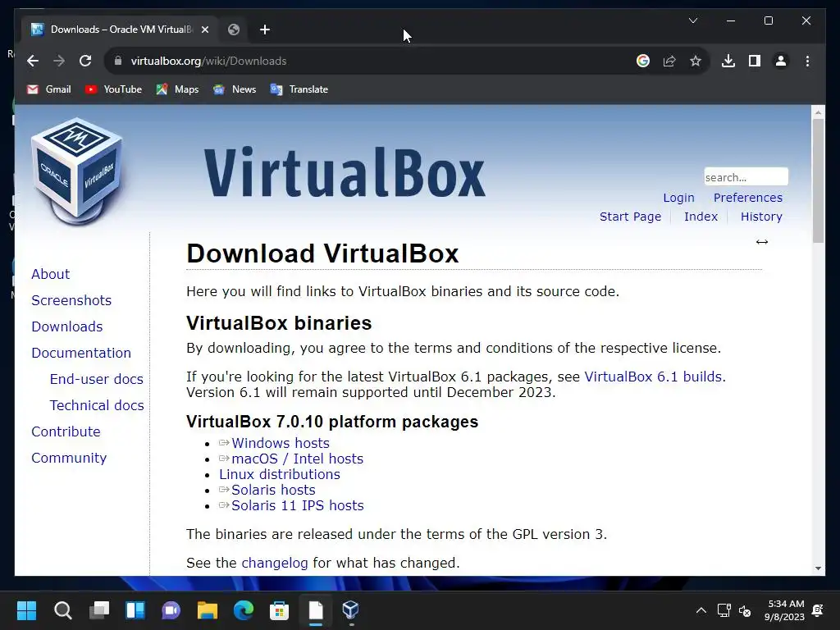Image resolution: width=840 pixels, height=630 pixels.
Task: Open the Chrome downloads icon
Action: (728, 61)
